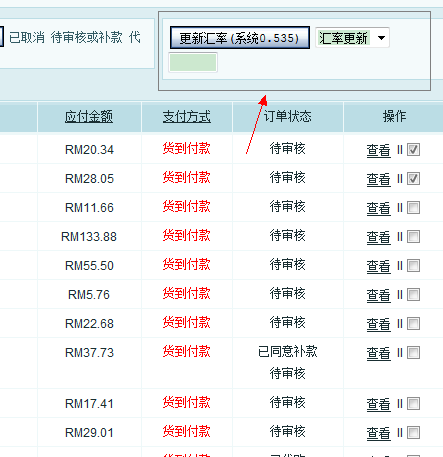Click the green input field below 更新汇率

[x=193, y=62]
